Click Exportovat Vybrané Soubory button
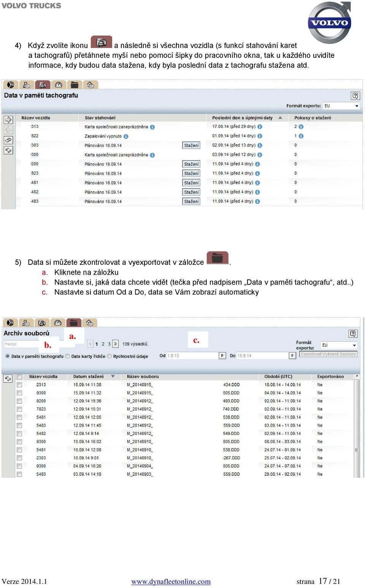365x588 pixels. pyautogui.click(x=328, y=354)
